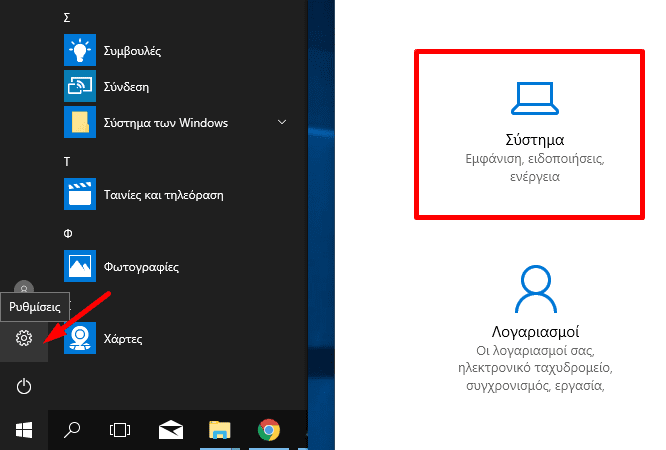Open the Χάρτες (Maps) app
666x450 pixels.
click(80, 338)
